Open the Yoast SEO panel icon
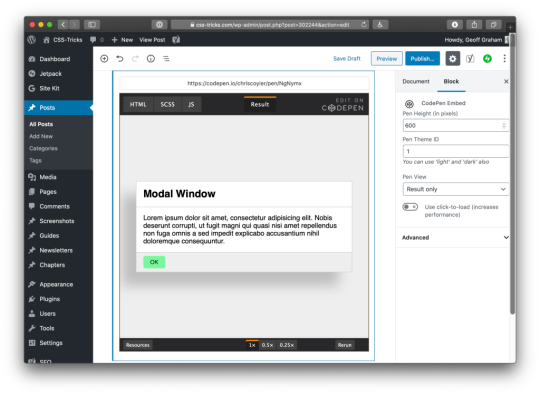 (470, 59)
